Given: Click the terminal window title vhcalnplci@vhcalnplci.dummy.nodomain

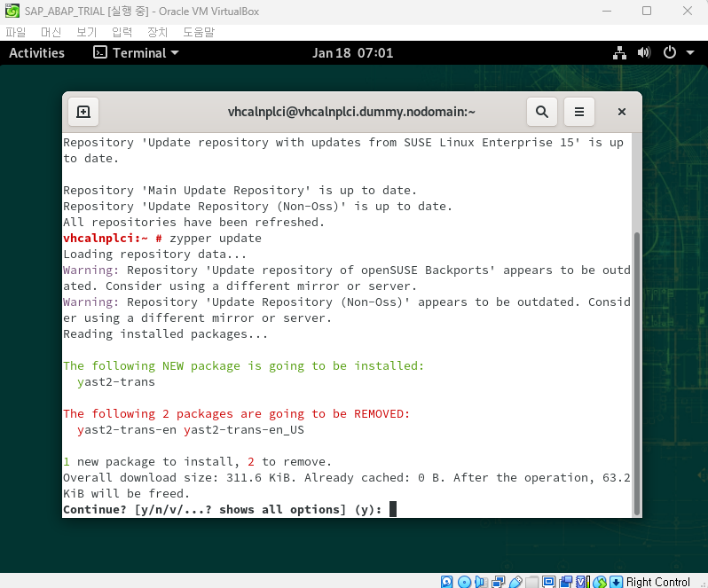Looking at the screenshot, I should [x=351, y=112].
